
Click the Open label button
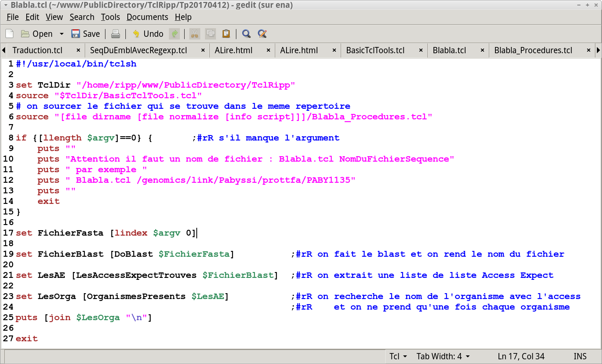(42, 34)
